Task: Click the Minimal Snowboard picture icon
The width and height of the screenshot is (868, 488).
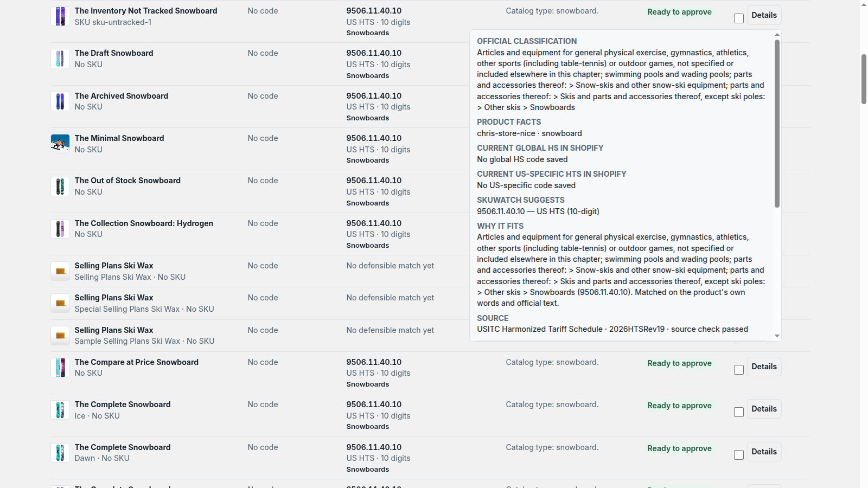Action: coord(60,144)
